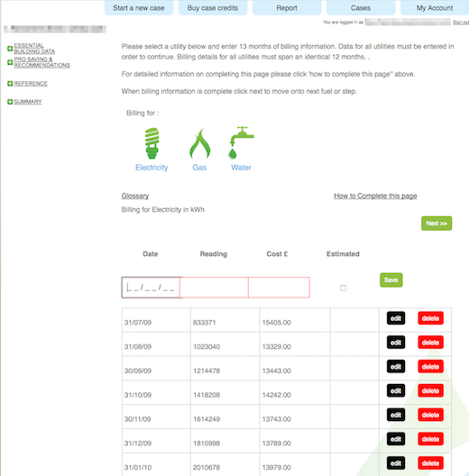Click the green Next >> button
The image size is (469, 476).
tap(437, 224)
